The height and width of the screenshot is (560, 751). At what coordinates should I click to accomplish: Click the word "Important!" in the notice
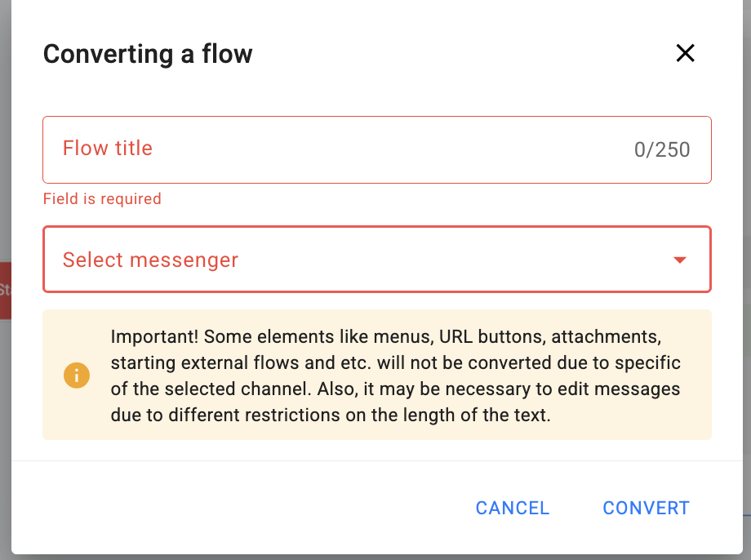(153, 336)
